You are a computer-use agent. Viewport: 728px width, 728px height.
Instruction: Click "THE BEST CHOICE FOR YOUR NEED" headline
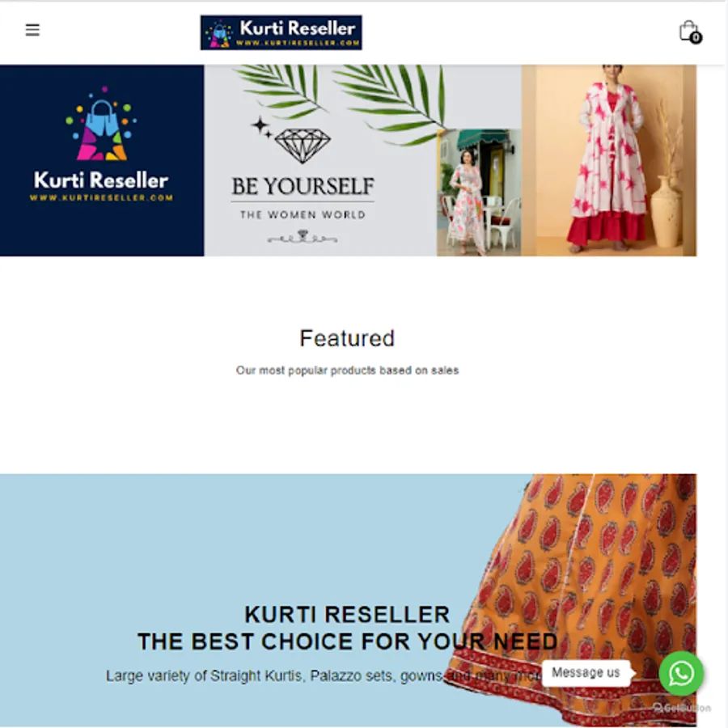(x=347, y=641)
